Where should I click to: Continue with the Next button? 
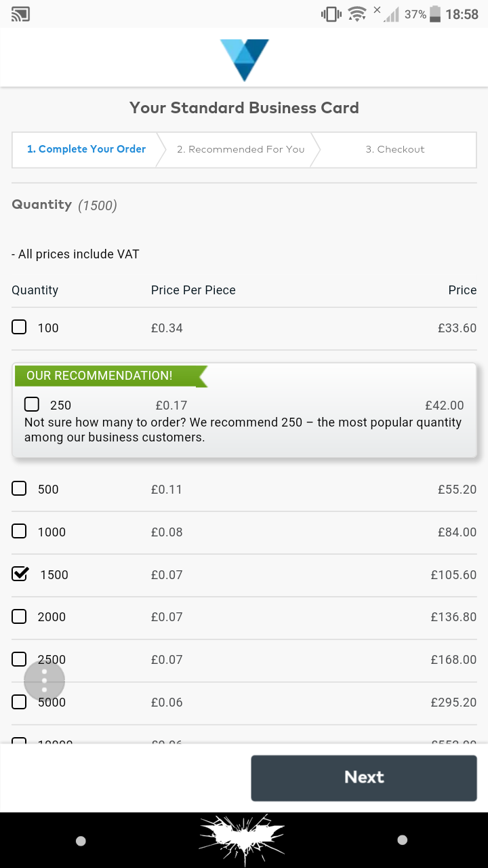click(x=364, y=778)
